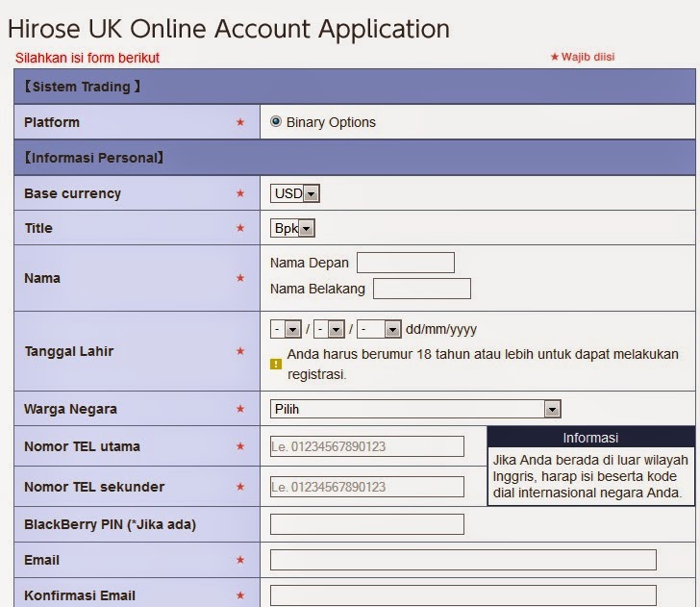Click the Nama row label
Screen dimensions: 700x607
click(x=42, y=278)
